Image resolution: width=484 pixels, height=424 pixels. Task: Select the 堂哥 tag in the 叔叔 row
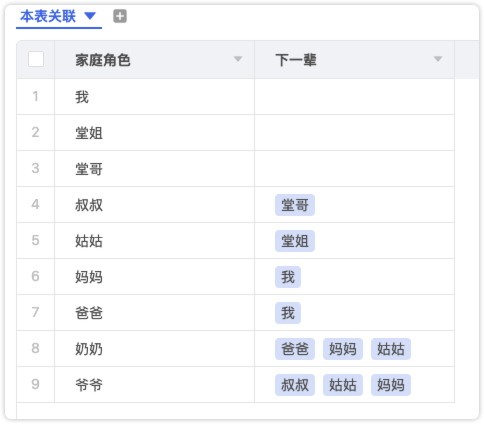[x=295, y=205]
